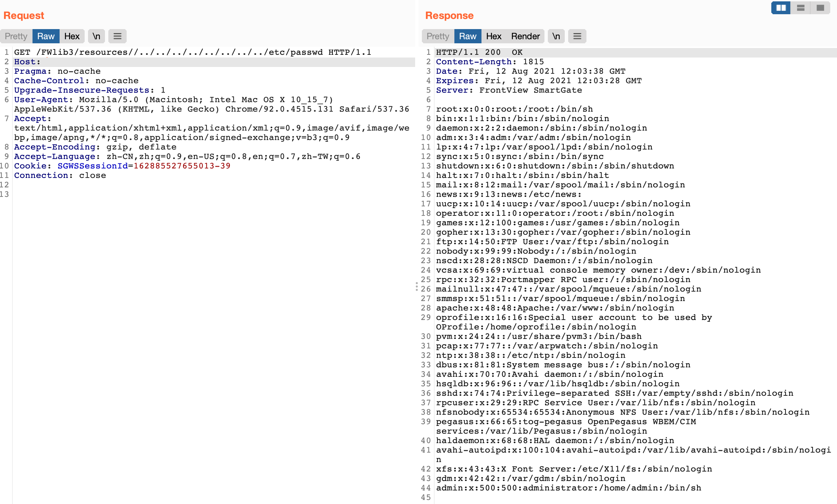The image size is (837, 504).
Task: Open Hex tab in Response panel
Action: pyautogui.click(x=493, y=36)
